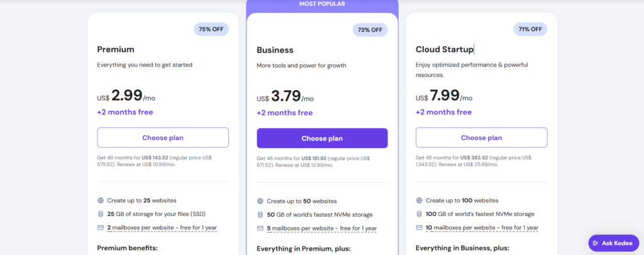
Task: Click 'Everything you need to get started'
Action: coord(145,65)
